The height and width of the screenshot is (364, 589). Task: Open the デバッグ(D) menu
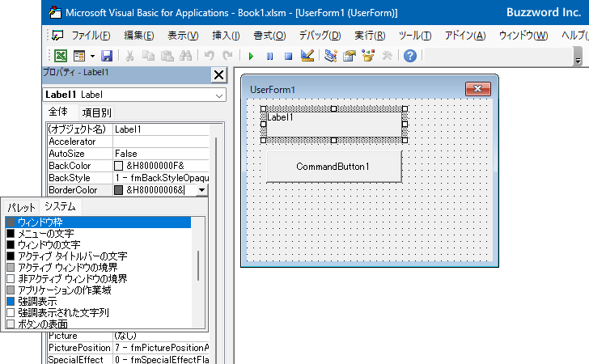[x=320, y=36]
